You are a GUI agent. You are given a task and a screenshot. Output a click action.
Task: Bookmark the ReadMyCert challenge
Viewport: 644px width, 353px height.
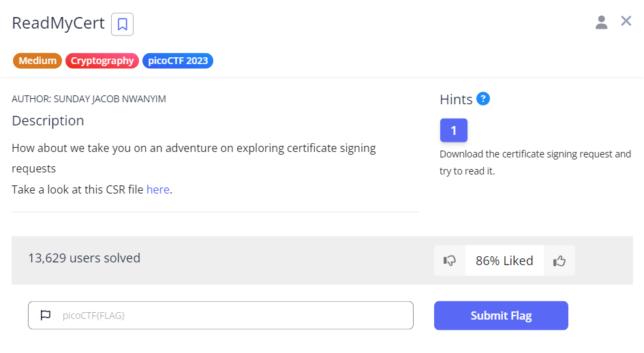(123, 25)
